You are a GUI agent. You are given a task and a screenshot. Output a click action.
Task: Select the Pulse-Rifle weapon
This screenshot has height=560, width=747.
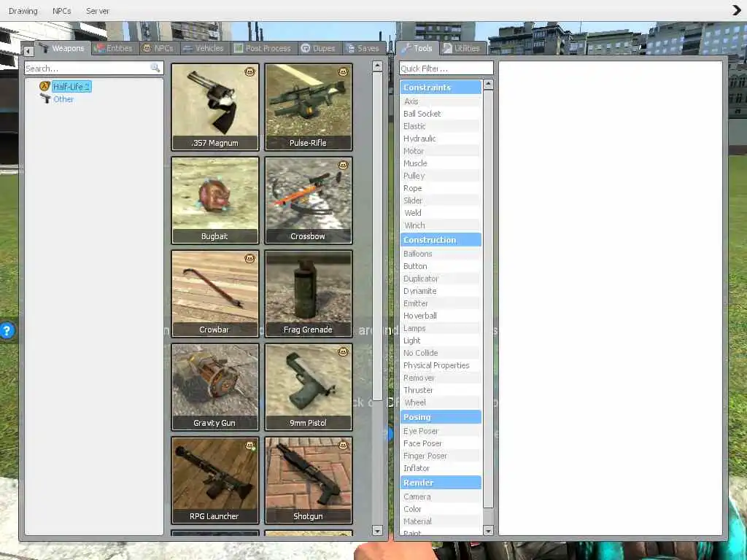[309, 107]
